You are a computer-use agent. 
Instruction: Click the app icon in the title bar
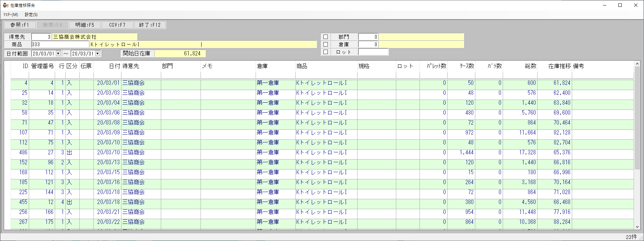click(x=6, y=5)
